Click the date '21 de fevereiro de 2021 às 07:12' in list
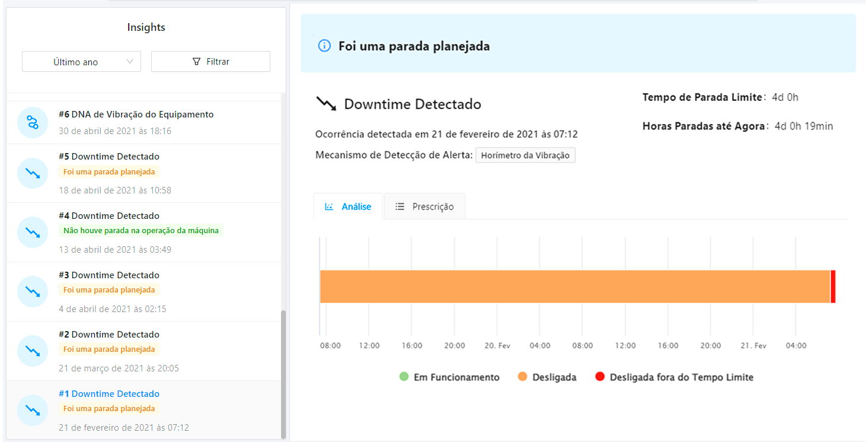 click(124, 428)
